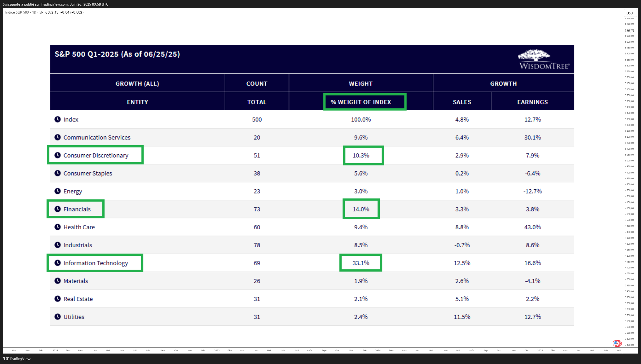Click the 2024 marker on the time axis
641x364 pixels.
[x=378, y=350]
